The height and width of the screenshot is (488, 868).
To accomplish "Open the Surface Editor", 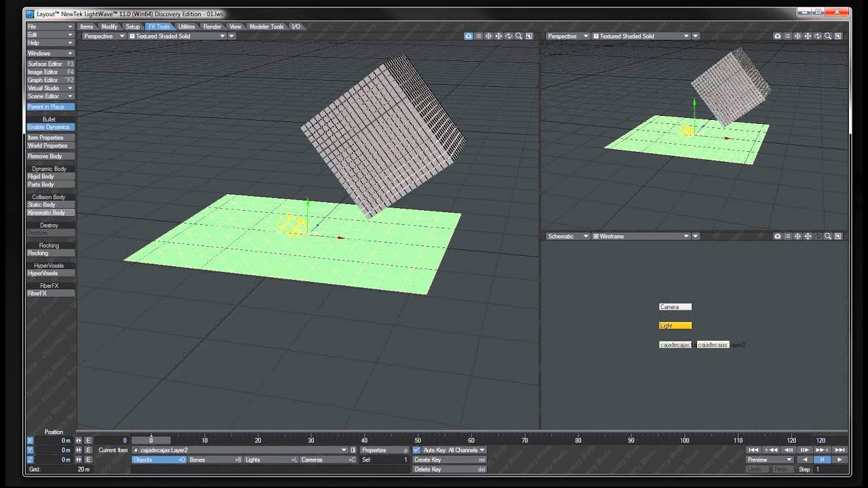I will pyautogui.click(x=50, y=64).
